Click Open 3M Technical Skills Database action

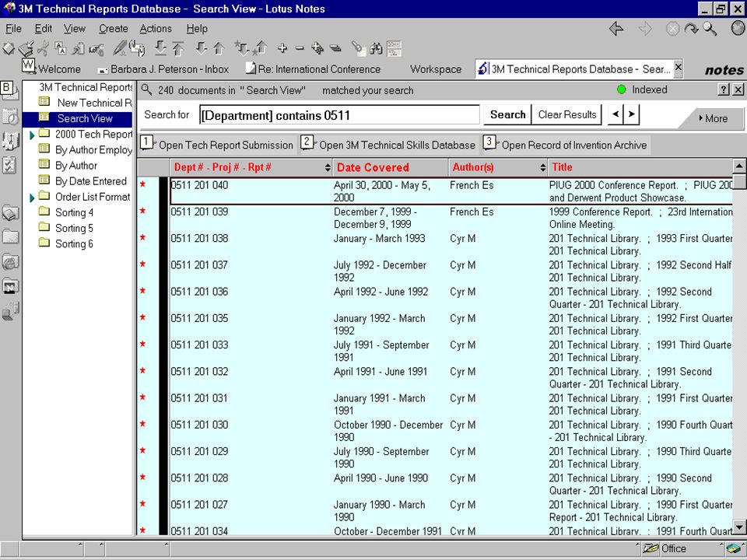click(389, 145)
